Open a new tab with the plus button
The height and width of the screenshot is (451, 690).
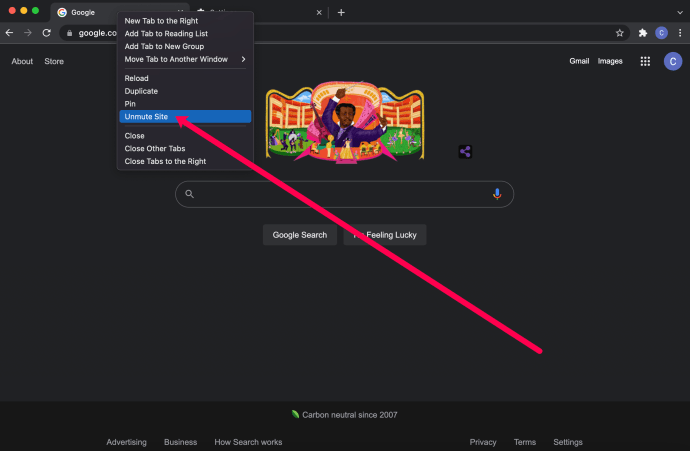tap(341, 12)
